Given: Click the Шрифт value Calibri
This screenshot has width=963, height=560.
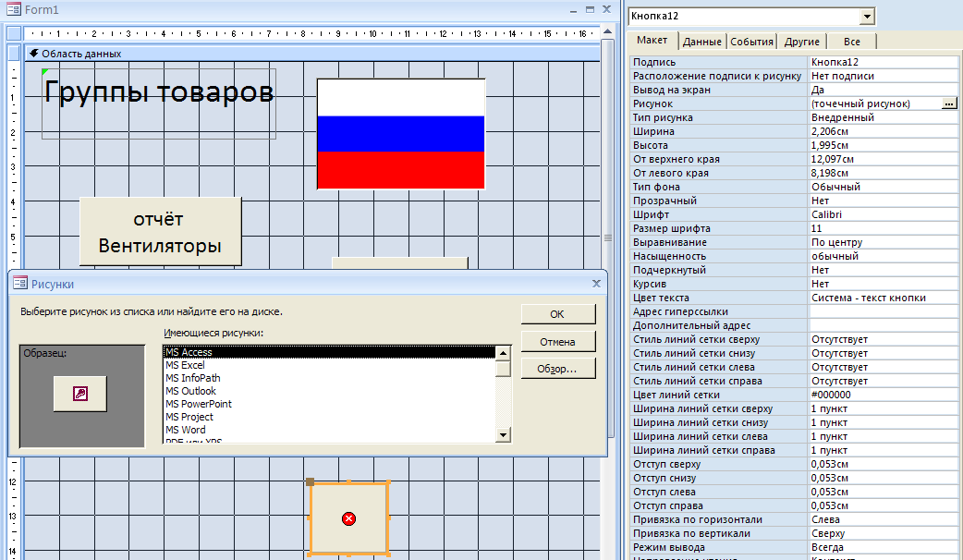Looking at the screenshot, I should pyautogui.click(x=884, y=214).
